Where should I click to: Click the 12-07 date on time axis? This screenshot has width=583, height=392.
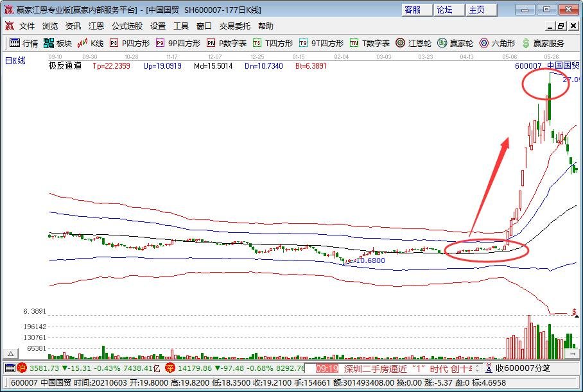tap(215, 57)
